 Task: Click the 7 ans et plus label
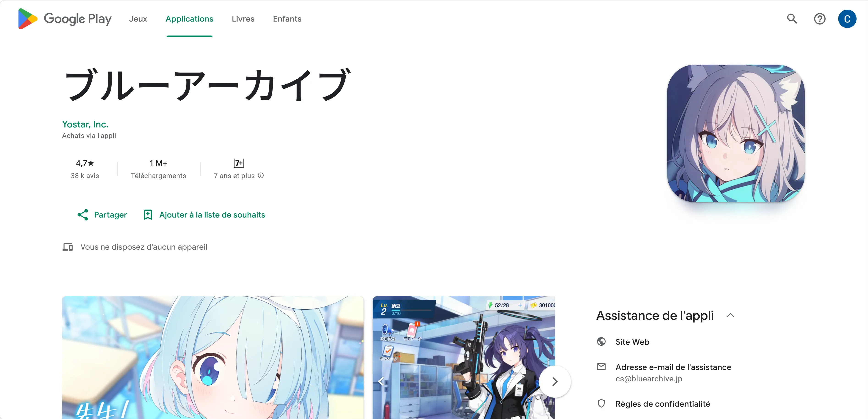pyautogui.click(x=234, y=176)
